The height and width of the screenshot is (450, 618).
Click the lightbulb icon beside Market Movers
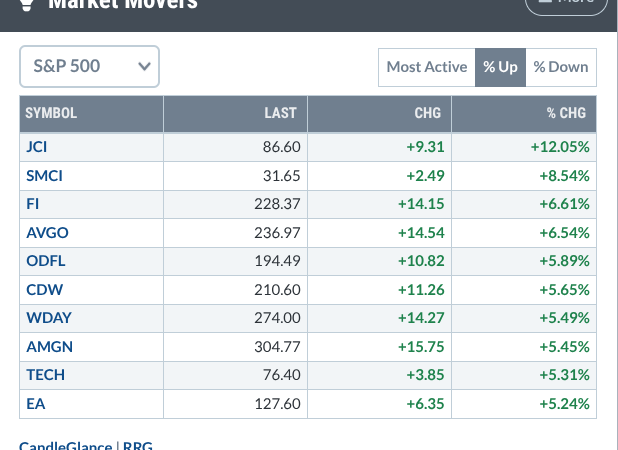click(26, 5)
